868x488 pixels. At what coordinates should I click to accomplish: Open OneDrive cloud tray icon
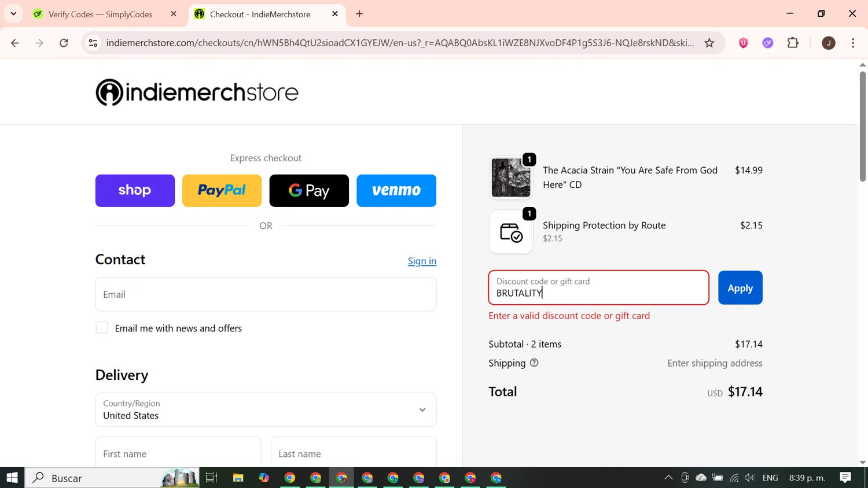[701, 478]
